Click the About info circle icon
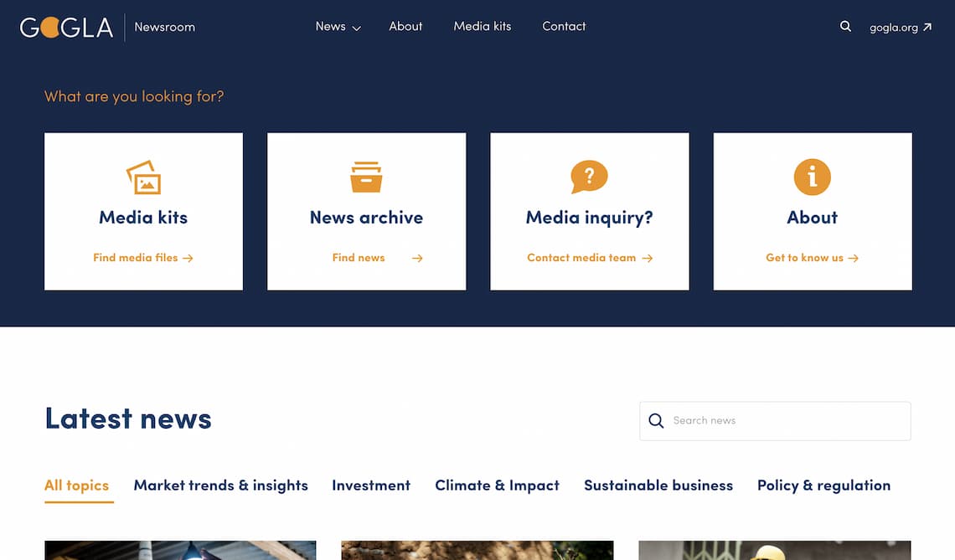The height and width of the screenshot is (560, 955). pos(812,177)
